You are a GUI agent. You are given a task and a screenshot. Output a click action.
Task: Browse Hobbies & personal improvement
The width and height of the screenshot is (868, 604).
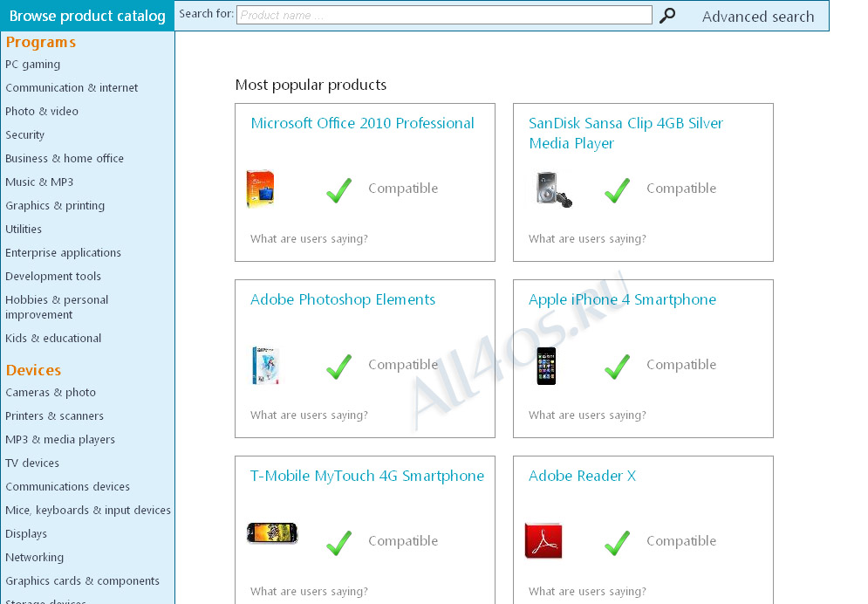[x=57, y=306]
